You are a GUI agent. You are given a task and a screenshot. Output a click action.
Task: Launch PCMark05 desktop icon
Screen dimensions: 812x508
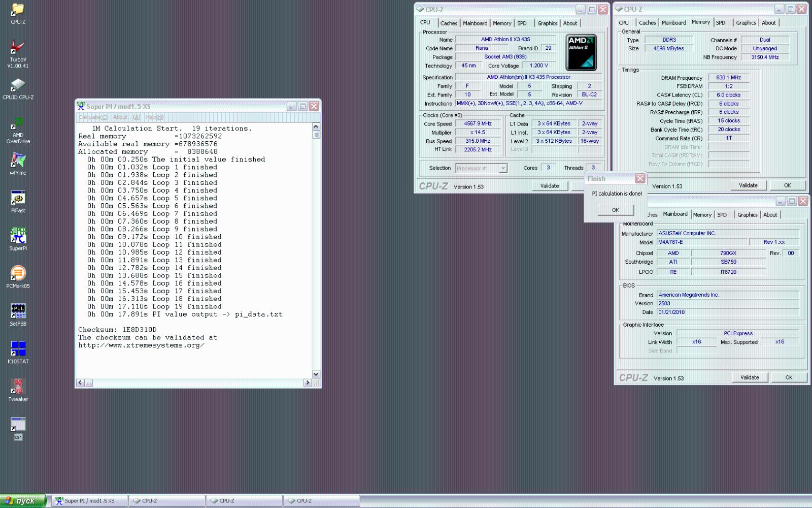tap(18, 277)
